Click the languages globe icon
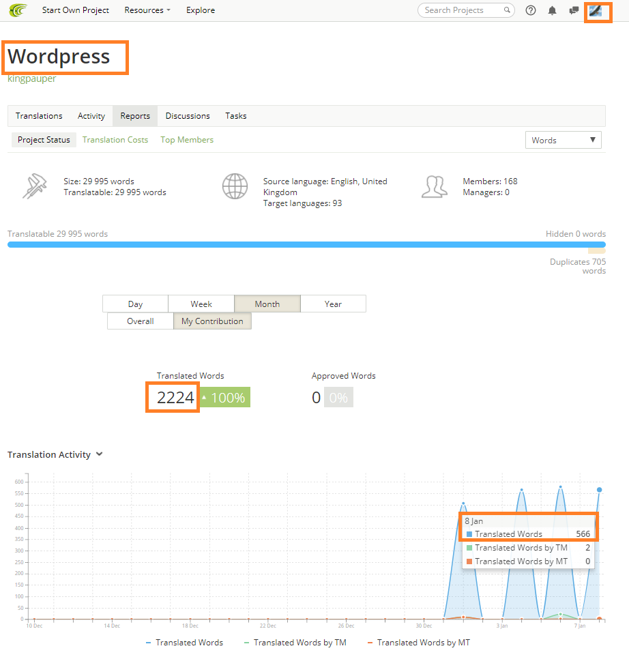 click(x=235, y=186)
